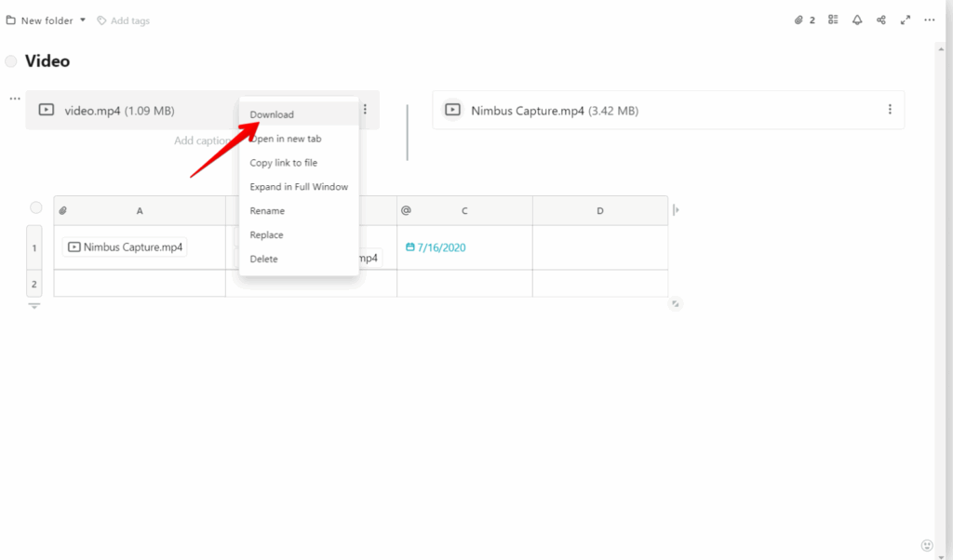The image size is (953, 560).
Task: Choose Download from the context menu
Action: pos(272,114)
